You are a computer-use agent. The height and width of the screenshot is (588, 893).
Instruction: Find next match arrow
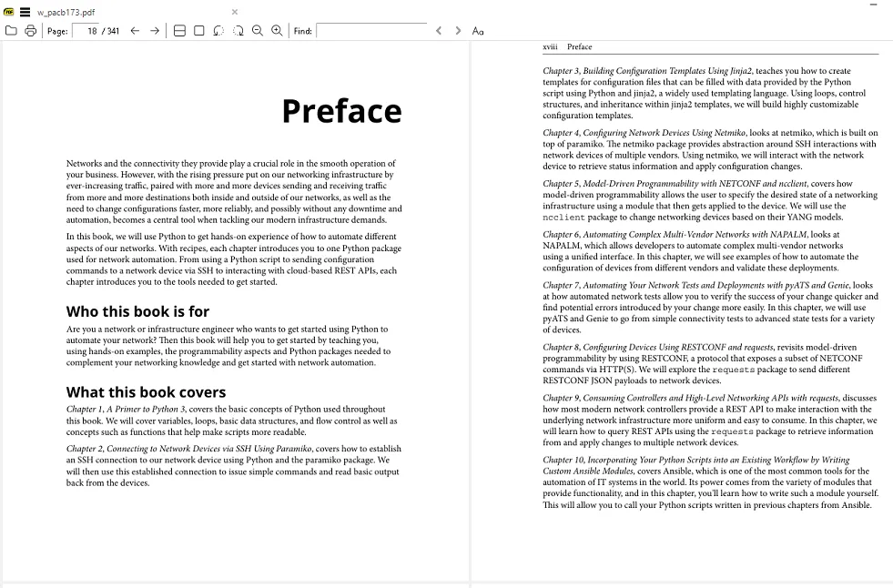click(x=458, y=31)
